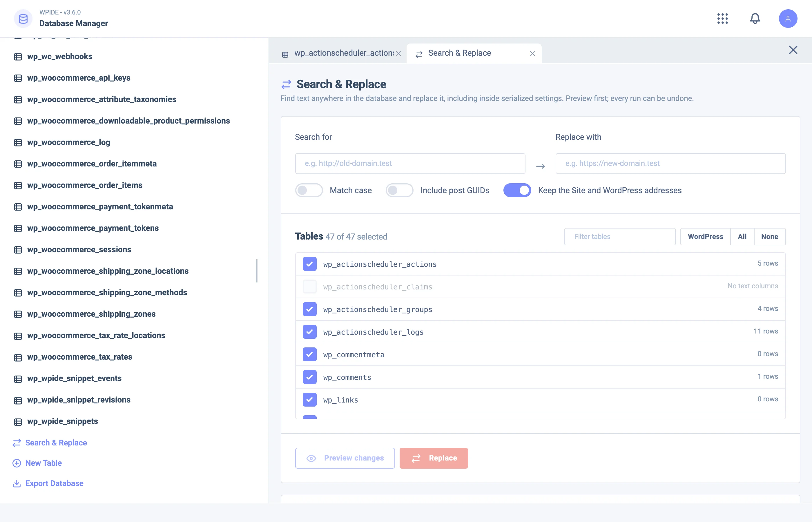Select All tables
The width and height of the screenshot is (812, 522).
tap(742, 237)
